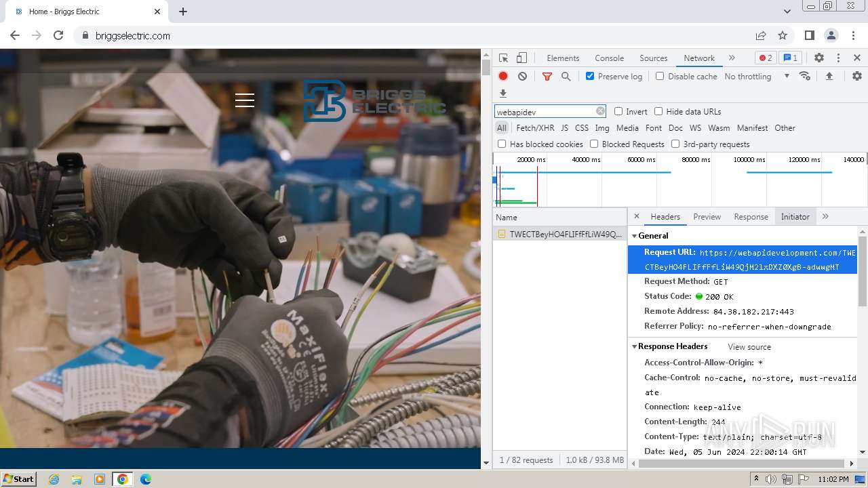Close the request details pane
The image size is (868, 488).
point(637,216)
